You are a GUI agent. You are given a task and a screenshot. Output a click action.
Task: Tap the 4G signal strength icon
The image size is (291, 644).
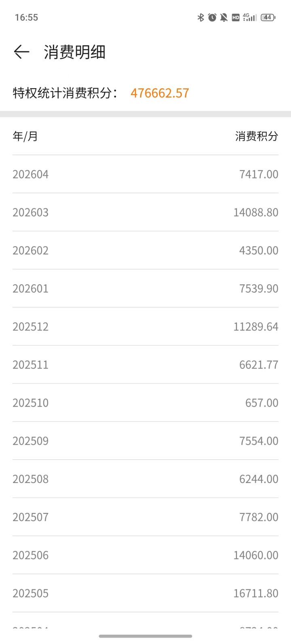point(249,17)
